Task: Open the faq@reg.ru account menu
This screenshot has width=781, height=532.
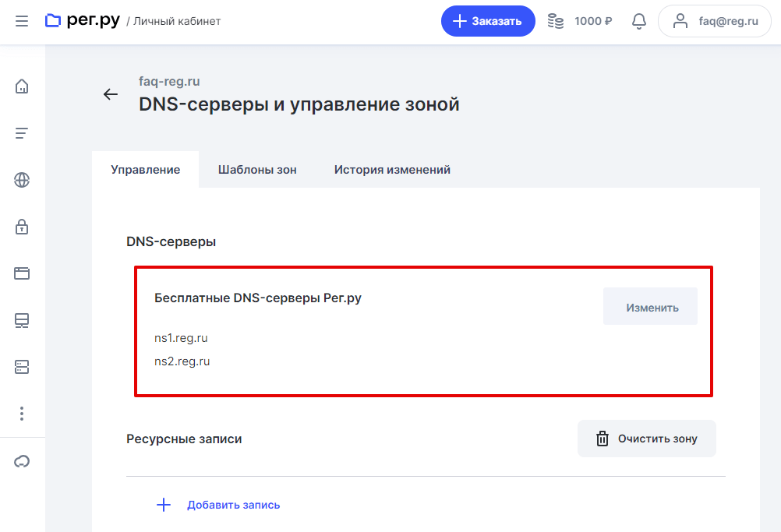Action: pyautogui.click(x=714, y=21)
